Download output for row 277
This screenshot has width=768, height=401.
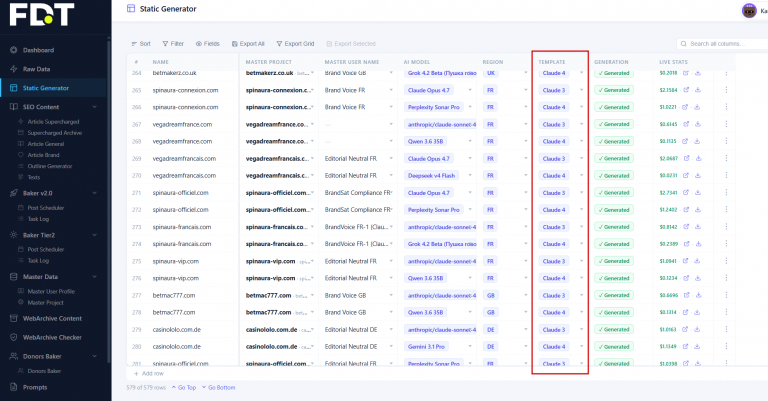point(698,295)
